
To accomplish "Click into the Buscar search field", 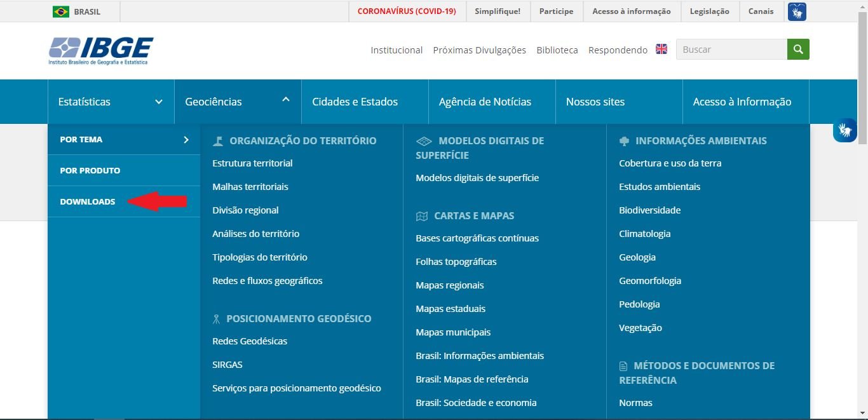I will click(731, 50).
